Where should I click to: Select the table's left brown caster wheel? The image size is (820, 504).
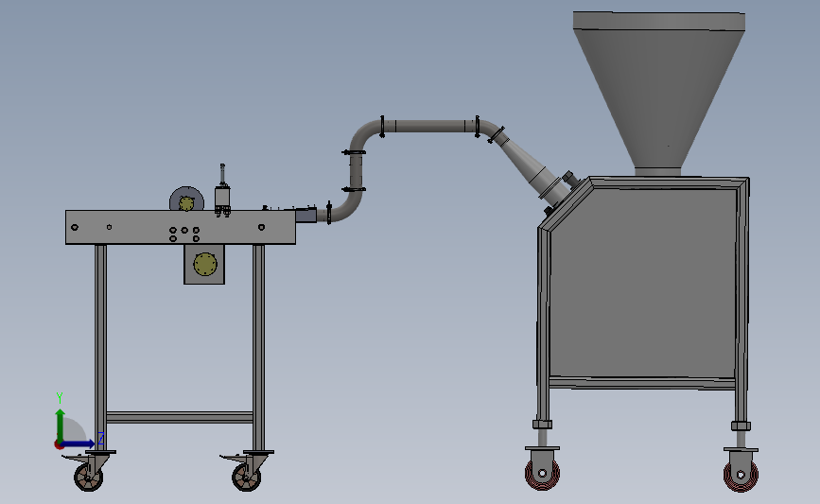(88, 477)
